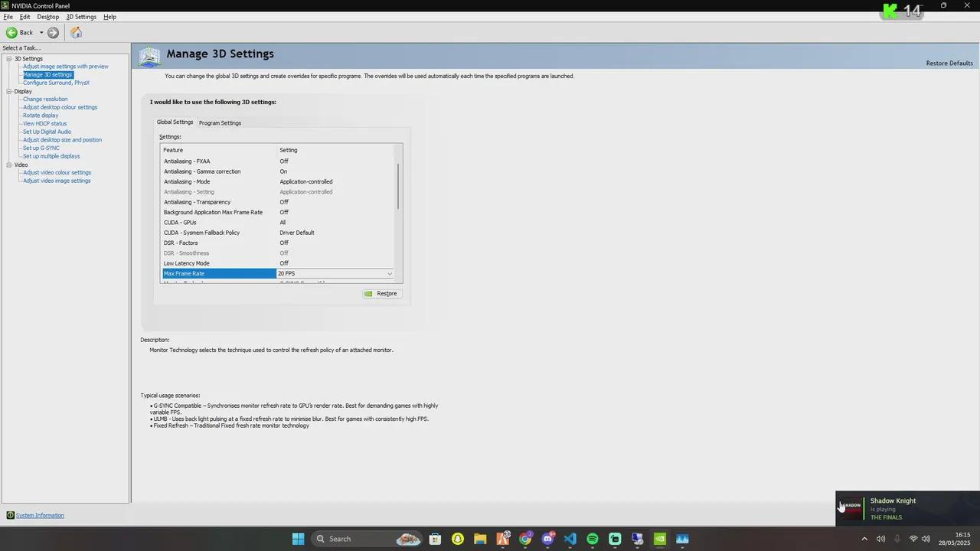This screenshot has height=551, width=980.
Task: Open Set up multiple displays
Action: [51, 156]
